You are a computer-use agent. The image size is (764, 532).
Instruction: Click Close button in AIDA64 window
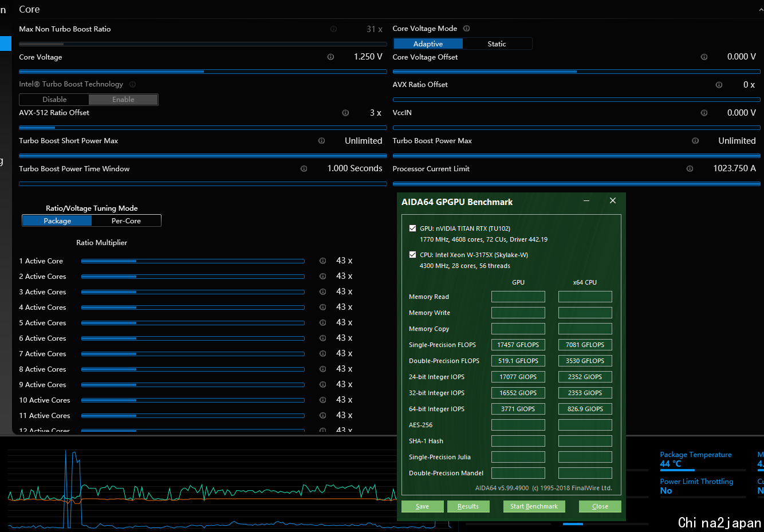point(600,506)
